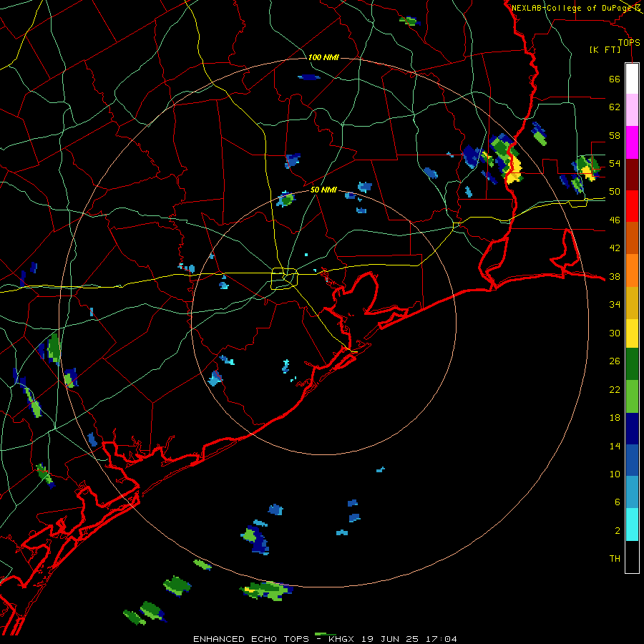Click the light blue legend swatch
The height and width of the screenshot is (644, 644).
click(x=632, y=492)
